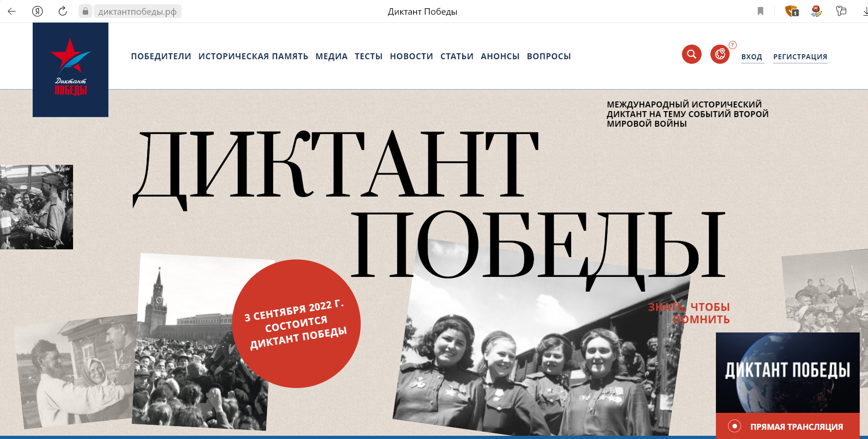Click the small question mark help badge
The width and height of the screenshot is (868, 439).
[733, 45]
